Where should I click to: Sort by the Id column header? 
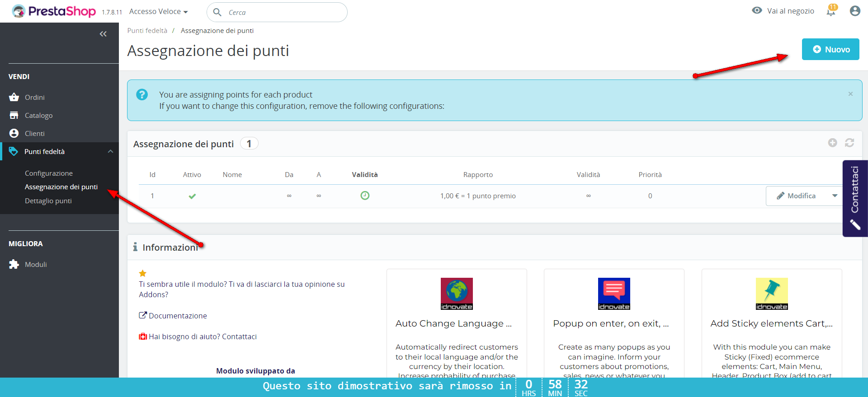coord(152,175)
